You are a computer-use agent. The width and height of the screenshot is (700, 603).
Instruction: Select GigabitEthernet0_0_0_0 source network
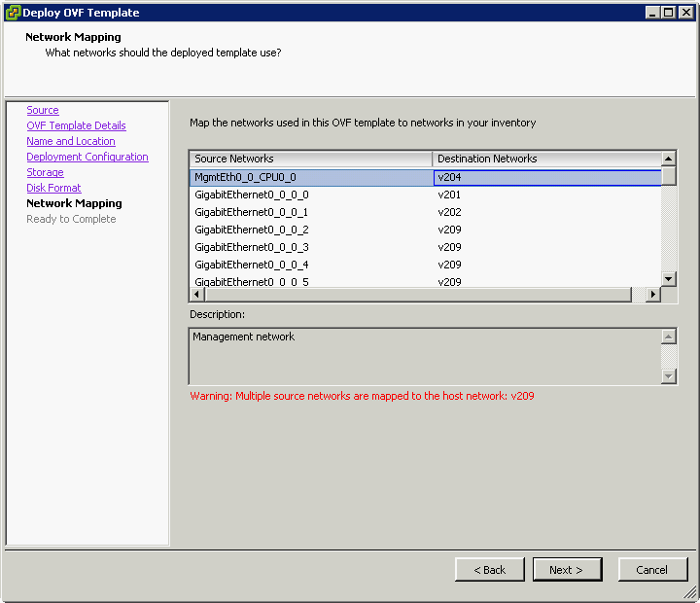click(252, 195)
